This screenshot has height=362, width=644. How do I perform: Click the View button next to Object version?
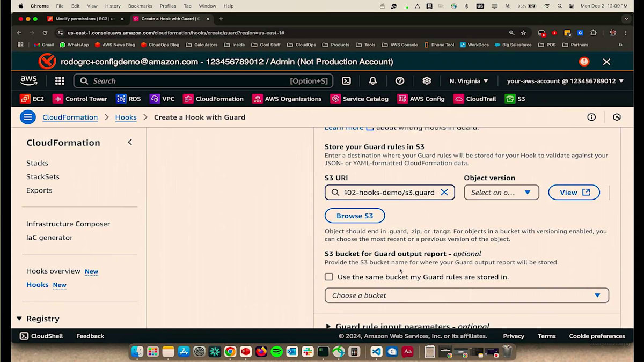click(x=574, y=193)
